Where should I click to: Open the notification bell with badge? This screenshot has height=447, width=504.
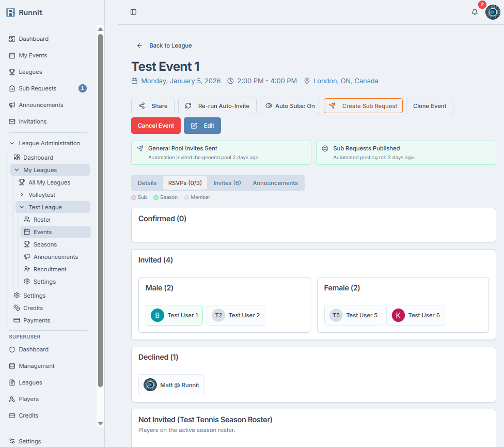click(475, 12)
